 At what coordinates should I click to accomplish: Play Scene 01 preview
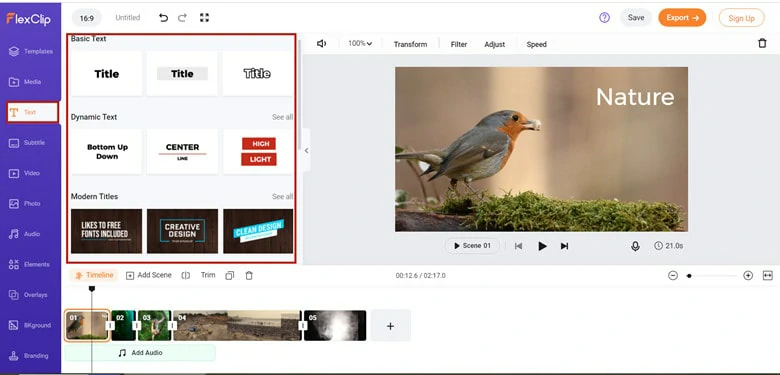[x=472, y=246]
